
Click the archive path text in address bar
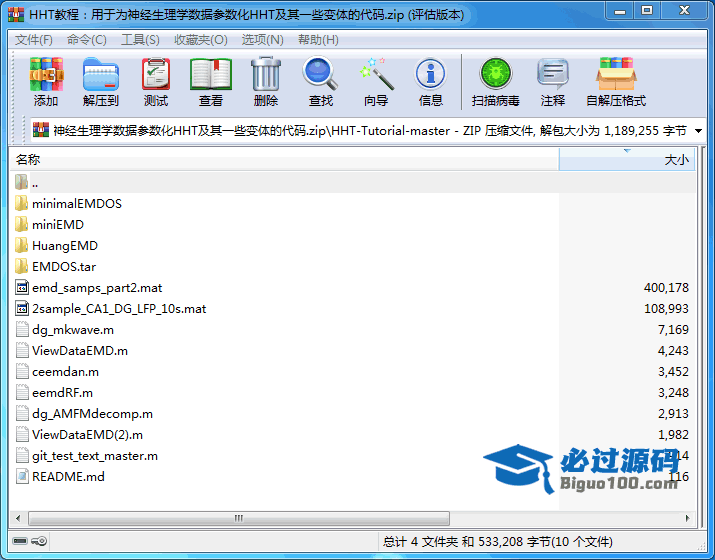(x=370, y=131)
